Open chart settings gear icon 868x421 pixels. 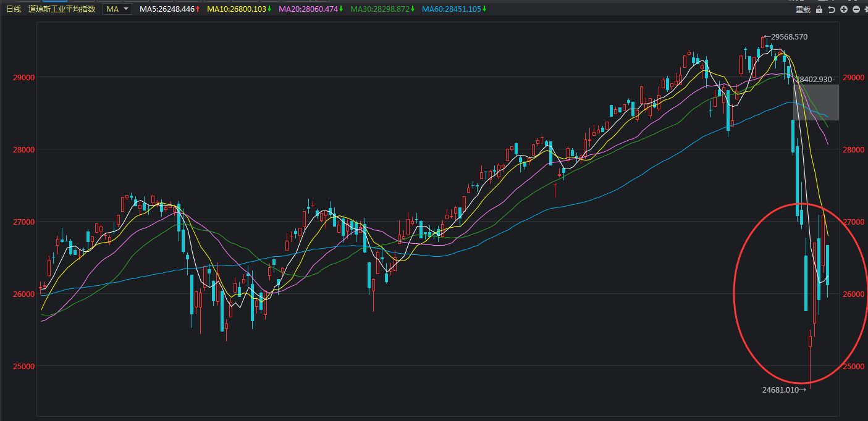click(x=865, y=9)
